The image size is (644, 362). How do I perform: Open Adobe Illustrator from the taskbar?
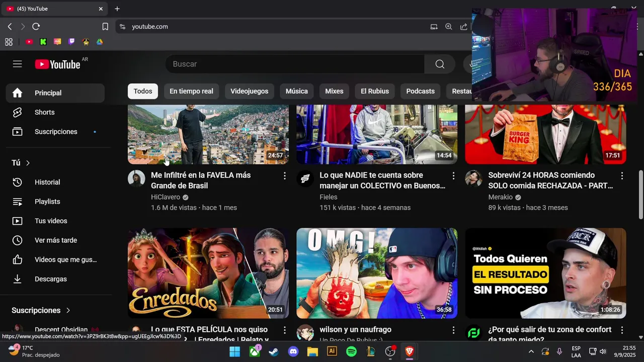(332, 351)
